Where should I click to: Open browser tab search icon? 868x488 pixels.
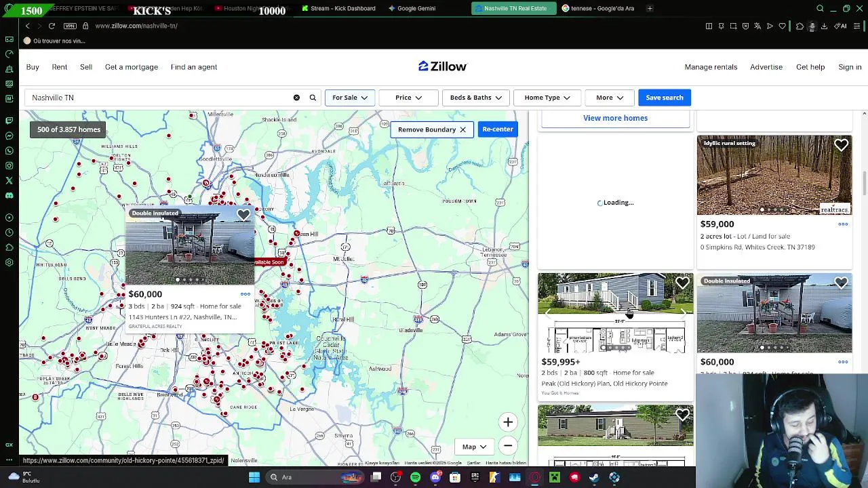point(820,8)
